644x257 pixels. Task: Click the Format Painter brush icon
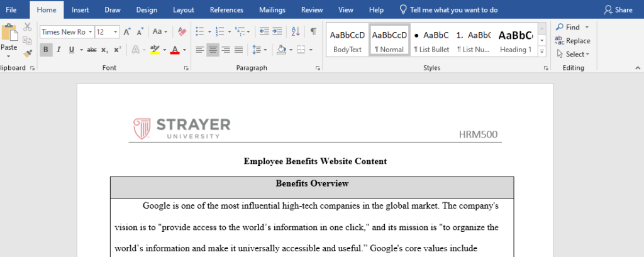point(27,54)
